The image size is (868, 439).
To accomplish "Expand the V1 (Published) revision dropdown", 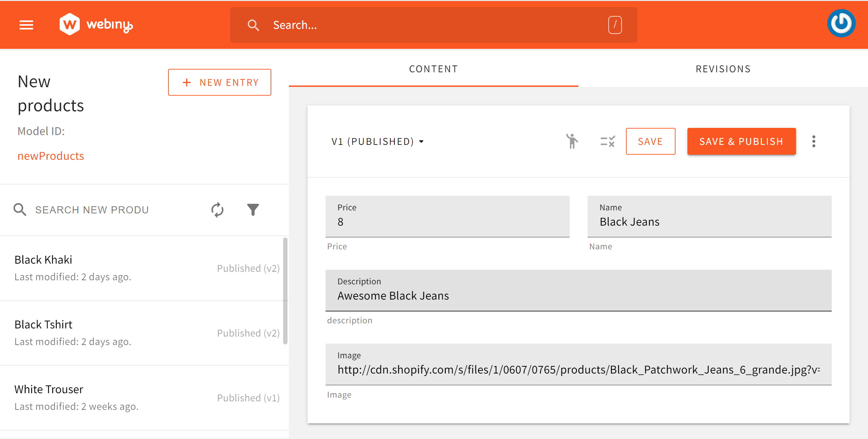I will click(378, 141).
